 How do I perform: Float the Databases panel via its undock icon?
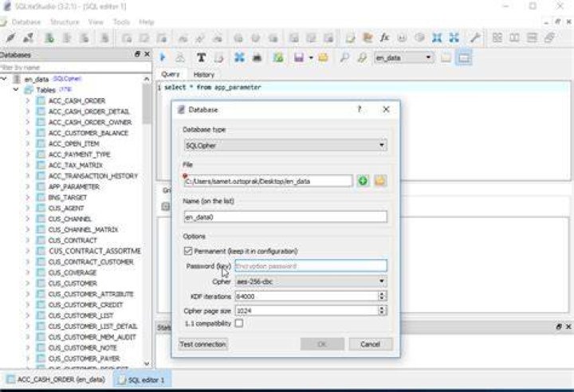click(137, 54)
